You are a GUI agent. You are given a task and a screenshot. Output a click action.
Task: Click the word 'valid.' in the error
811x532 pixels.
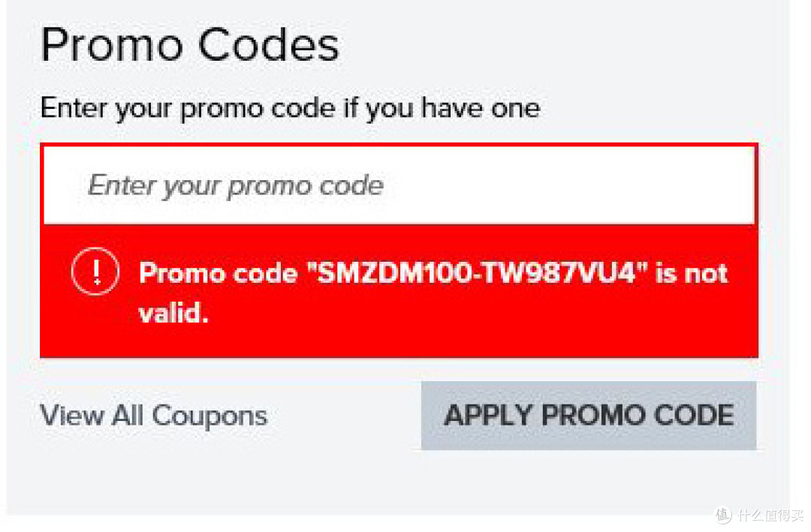pyautogui.click(x=173, y=314)
